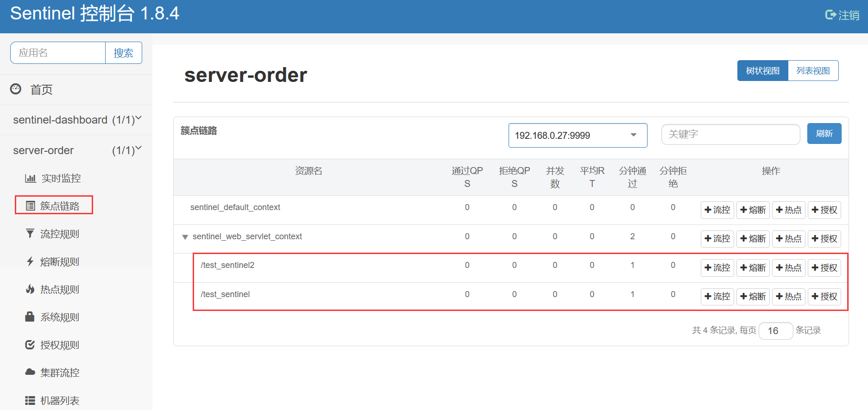The image size is (868, 410).
Task: Click the bar chart icon for 实时监控
Action: coord(30,178)
